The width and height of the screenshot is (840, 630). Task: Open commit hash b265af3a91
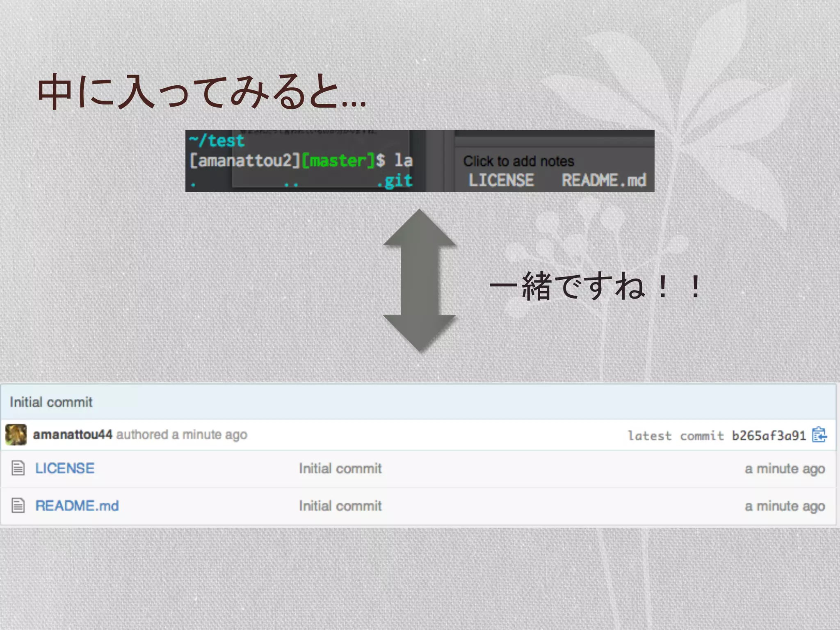click(769, 436)
